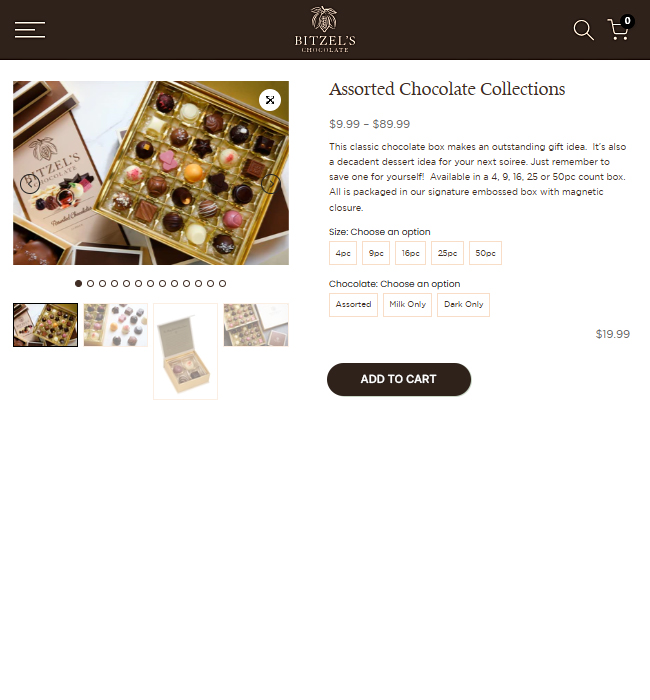Open the scattered chocolates thumbnail
The image size is (650, 700).
click(x=116, y=325)
